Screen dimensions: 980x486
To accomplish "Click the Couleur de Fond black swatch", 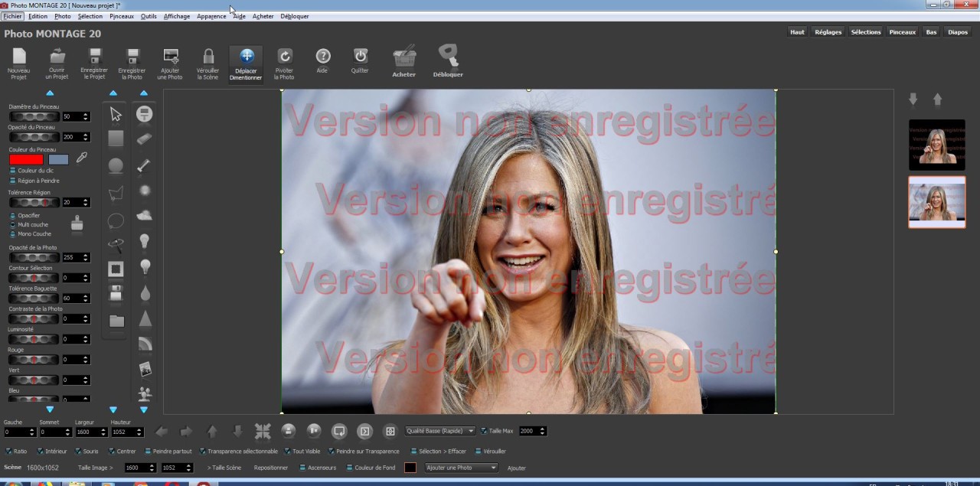I will coord(410,468).
